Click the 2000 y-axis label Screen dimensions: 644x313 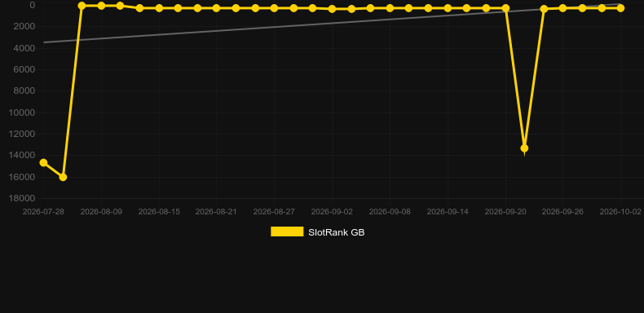click(24, 27)
